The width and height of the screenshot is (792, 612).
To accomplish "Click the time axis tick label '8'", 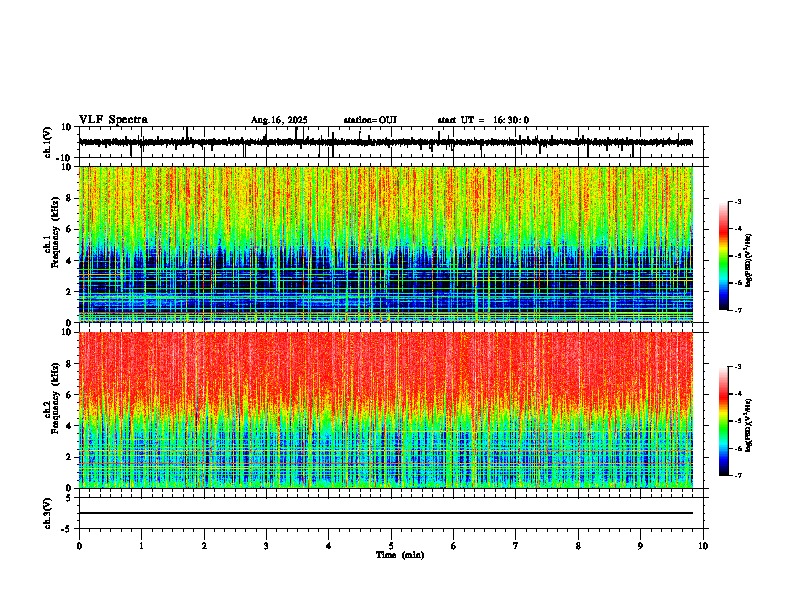I will point(578,546).
